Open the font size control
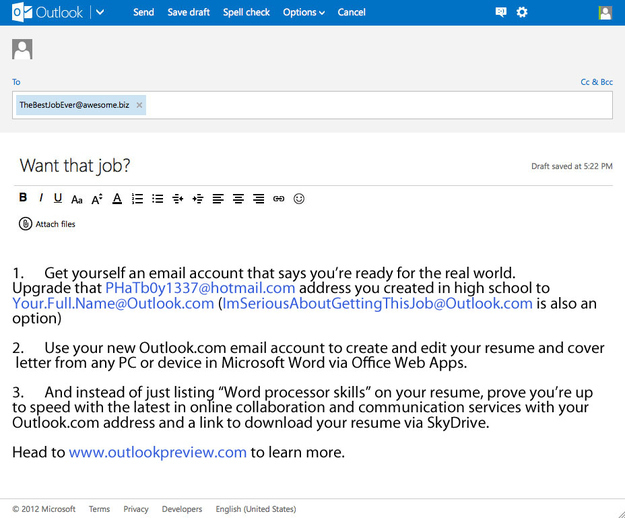This screenshot has height=518, width=625. [x=97, y=199]
